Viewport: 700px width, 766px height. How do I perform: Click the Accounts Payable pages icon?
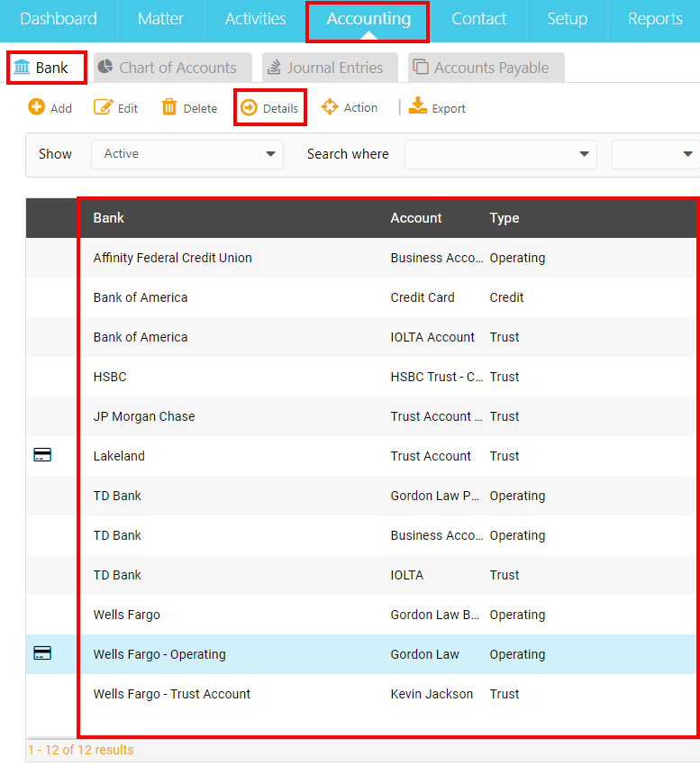(421, 67)
